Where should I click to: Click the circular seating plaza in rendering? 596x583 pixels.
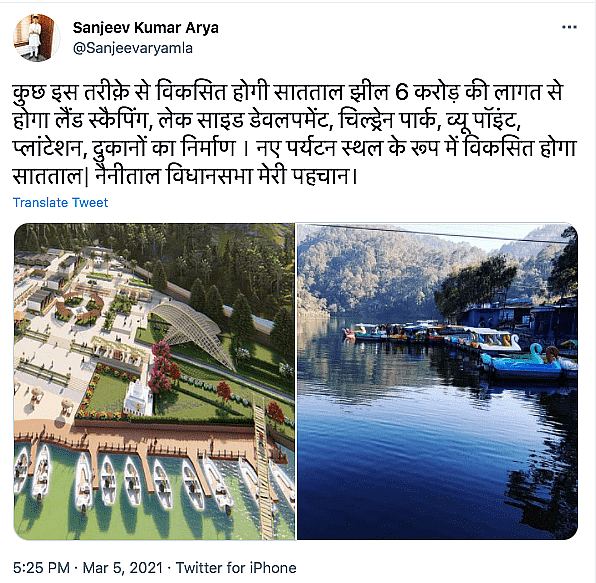(x=79, y=307)
